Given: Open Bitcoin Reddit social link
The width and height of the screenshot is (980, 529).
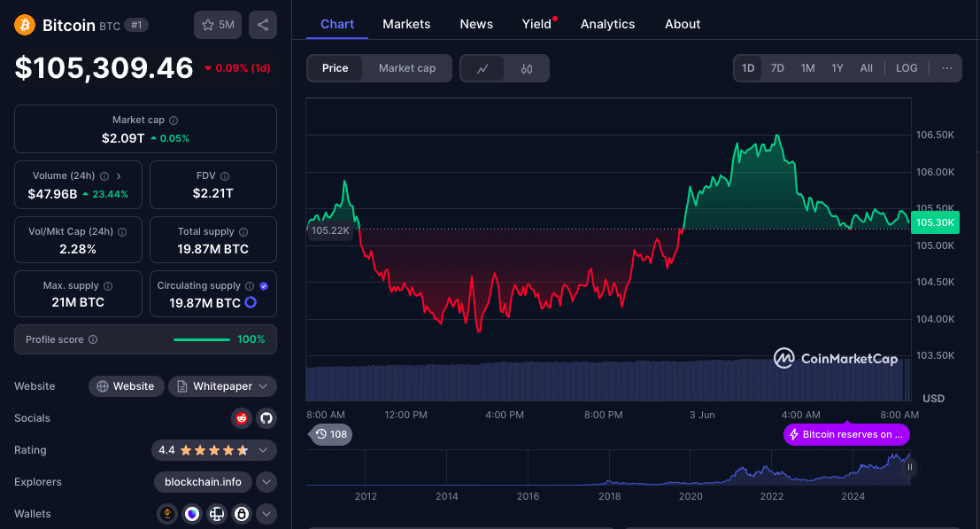Looking at the screenshot, I should [x=242, y=418].
